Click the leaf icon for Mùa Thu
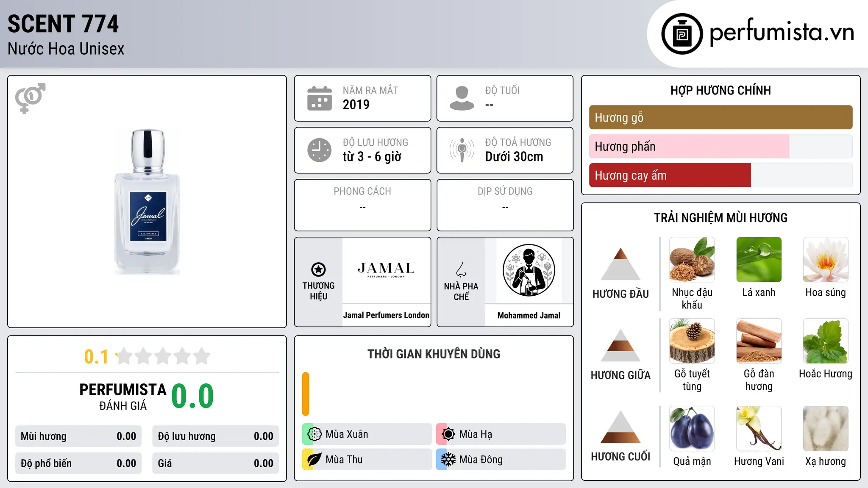 (x=314, y=460)
